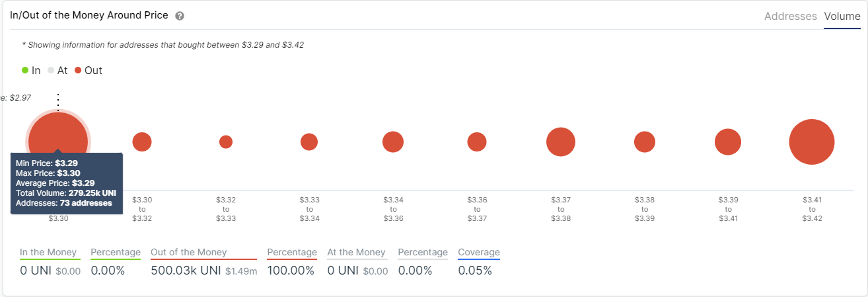Select the Volume tab
The height and width of the screenshot is (297, 868).
coord(842,17)
